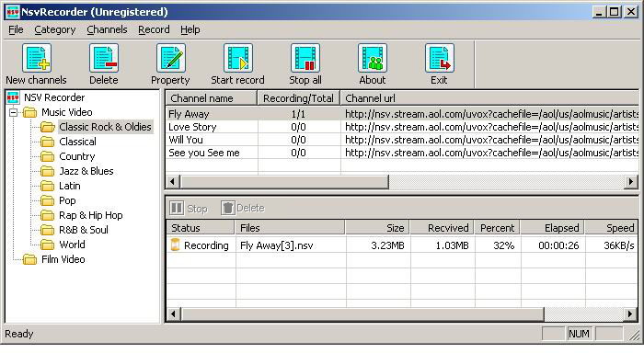Click channel list scrollbar left arrow
The height and width of the screenshot is (353, 644).
tap(173, 181)
